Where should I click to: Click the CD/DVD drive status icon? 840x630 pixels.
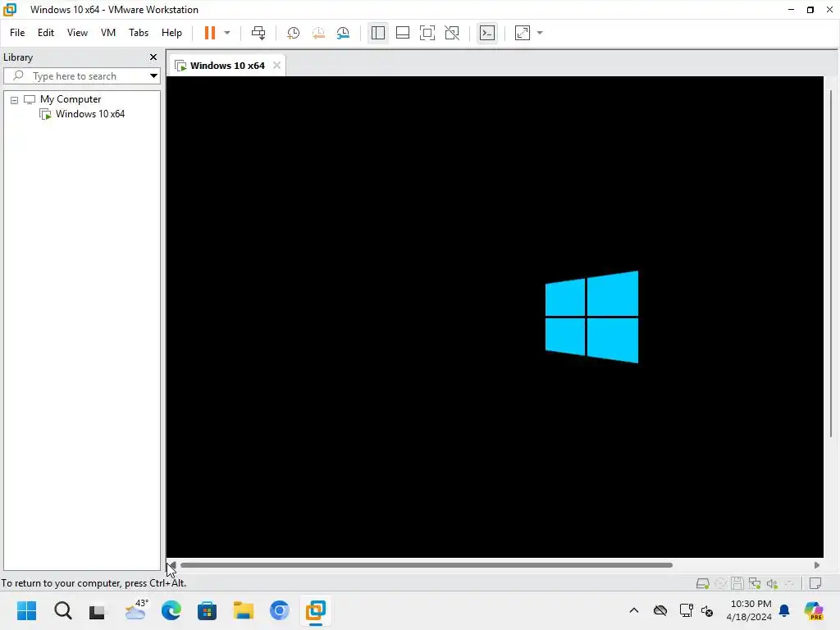[720, 583]
